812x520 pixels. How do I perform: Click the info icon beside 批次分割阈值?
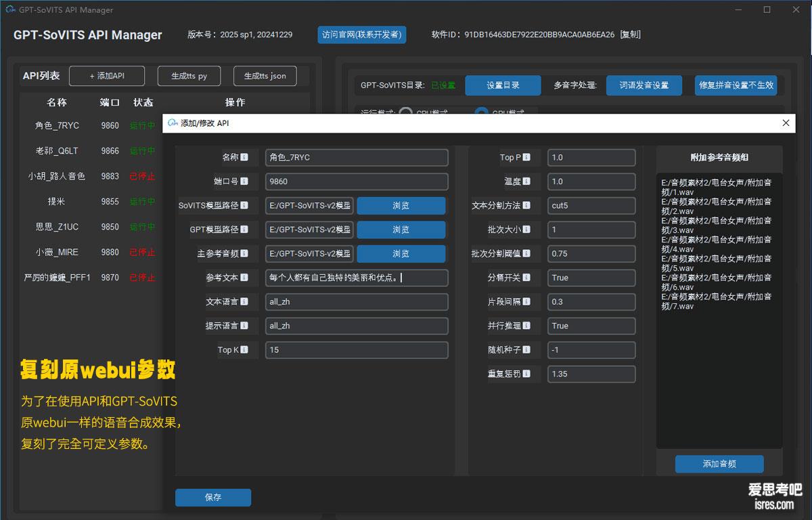526,254
